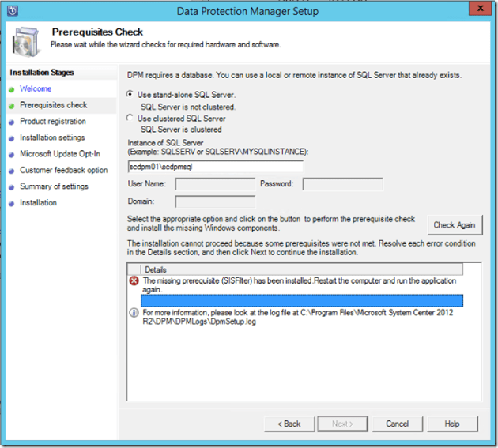498x448 pixels.
Task: Click the red error icon in Details
Action: tap(134, 281)
